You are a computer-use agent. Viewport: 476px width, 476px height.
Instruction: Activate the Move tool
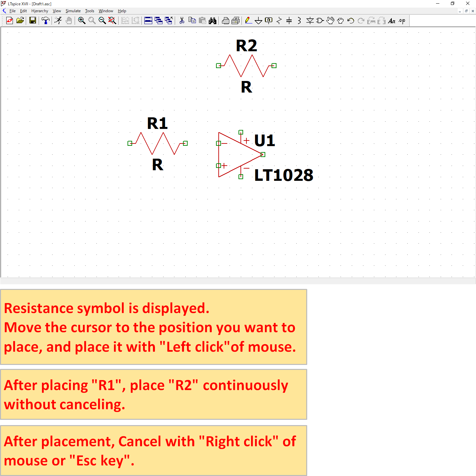(331, 20)
